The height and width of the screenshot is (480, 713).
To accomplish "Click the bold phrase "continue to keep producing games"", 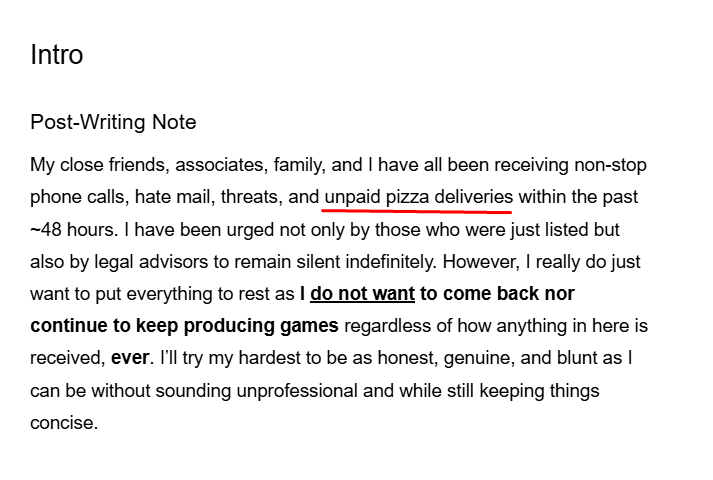I will 185,326.
